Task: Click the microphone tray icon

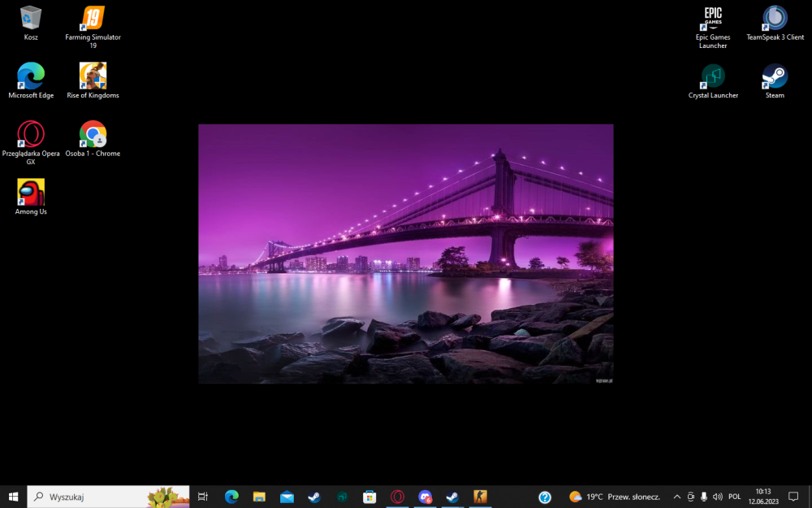Action: click(x=703, y=497)
